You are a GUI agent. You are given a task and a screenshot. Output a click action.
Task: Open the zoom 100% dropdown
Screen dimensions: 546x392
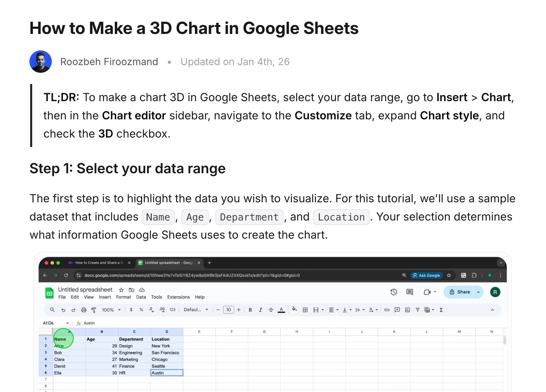coord(111,310)
